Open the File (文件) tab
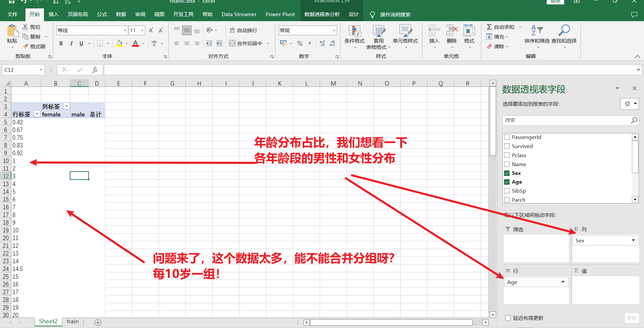 (x=12, y=14)
